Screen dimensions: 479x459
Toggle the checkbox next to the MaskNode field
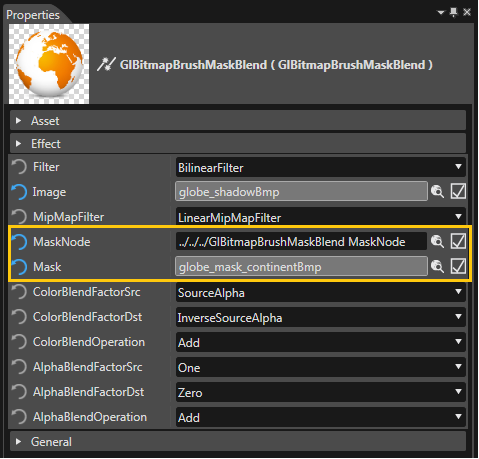point(458,241)
